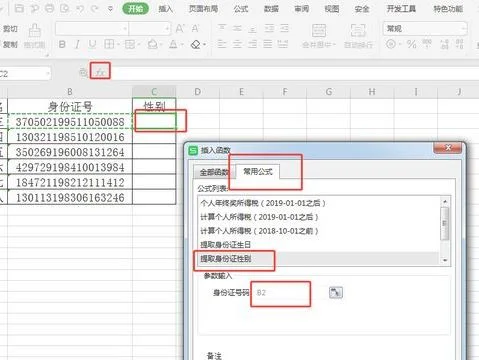Align text left with the ribbon icon
The image size is (479, 360).
coord(222,44)
